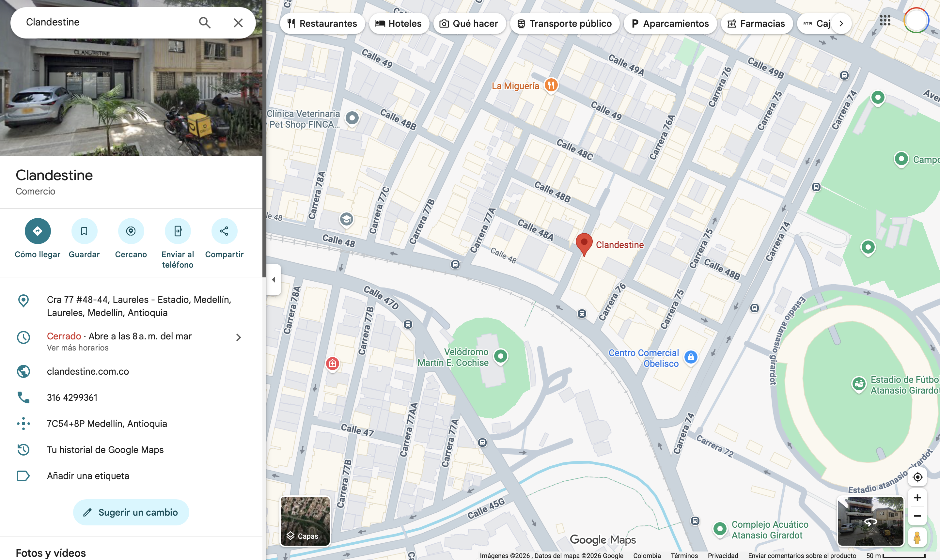The height and width of the screenshot is (560, 940).
Task: Open the Privacidad footer link
Action: [x=723, y=556]
